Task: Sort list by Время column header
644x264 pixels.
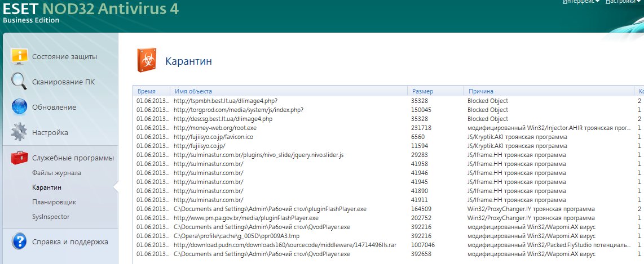Action: 152,91
